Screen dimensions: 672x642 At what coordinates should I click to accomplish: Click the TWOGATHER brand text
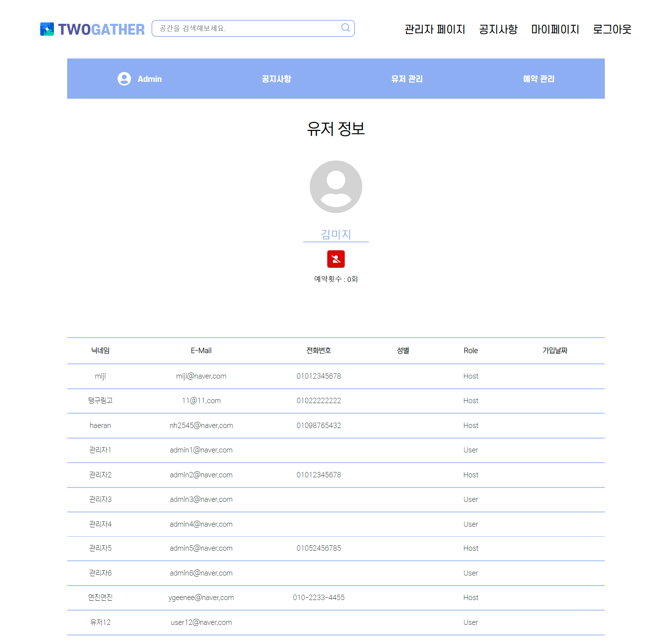tap(101, 29)
